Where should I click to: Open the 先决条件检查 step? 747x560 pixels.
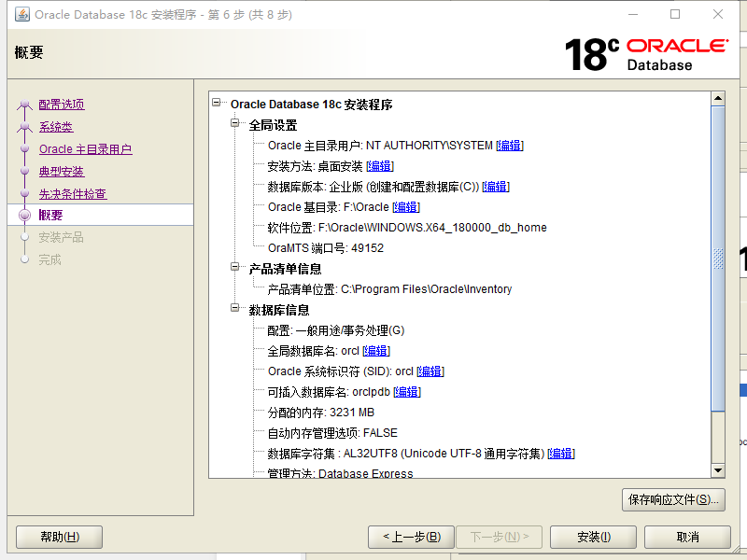click(73, 194)
